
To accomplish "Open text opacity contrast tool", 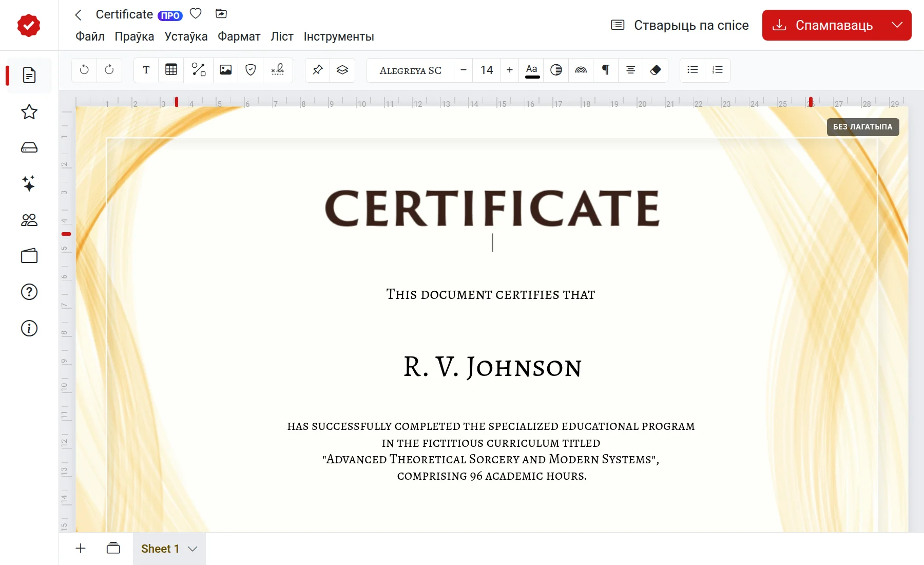I will [556, 70].
